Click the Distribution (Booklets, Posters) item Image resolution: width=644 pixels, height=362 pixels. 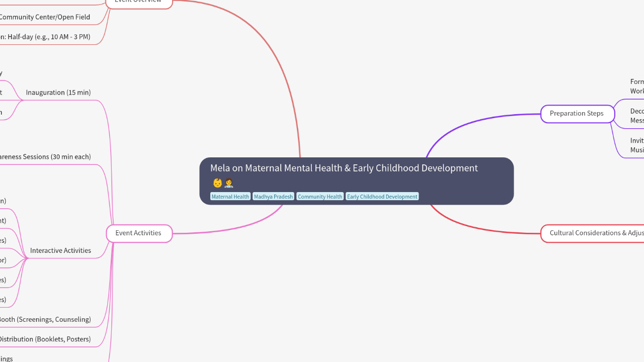45,339
